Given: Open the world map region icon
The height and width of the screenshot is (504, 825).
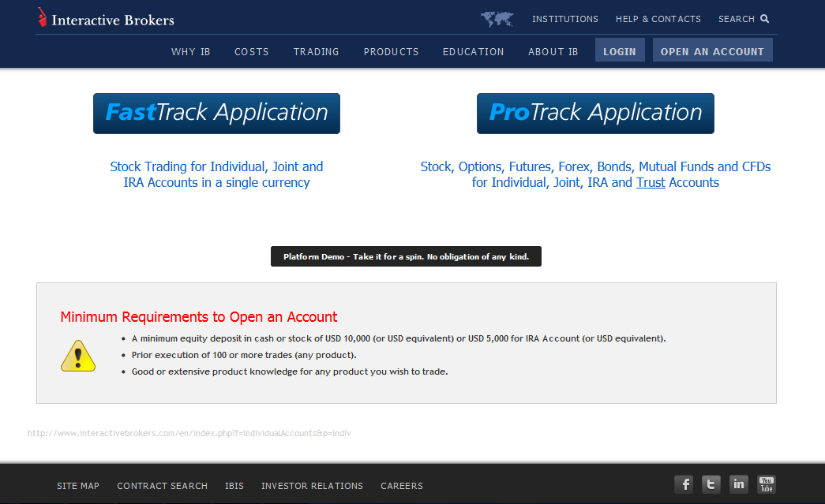Looking at the screenshot, I should (x=497, y=19).
